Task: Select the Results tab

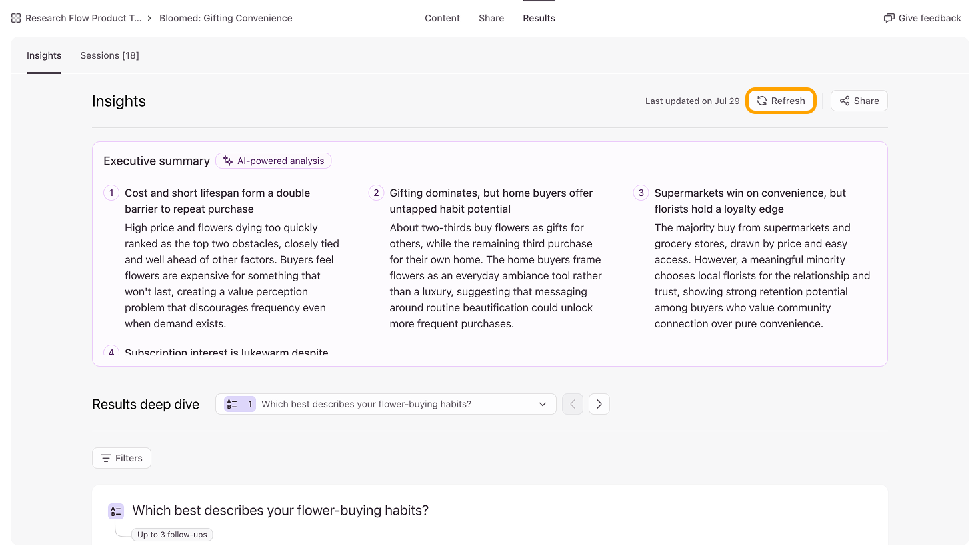Action: tap(539, 18)
